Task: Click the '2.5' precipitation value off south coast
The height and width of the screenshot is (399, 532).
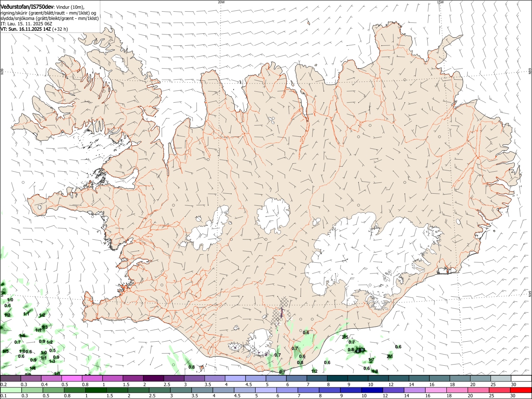Action: coord(345,337)
